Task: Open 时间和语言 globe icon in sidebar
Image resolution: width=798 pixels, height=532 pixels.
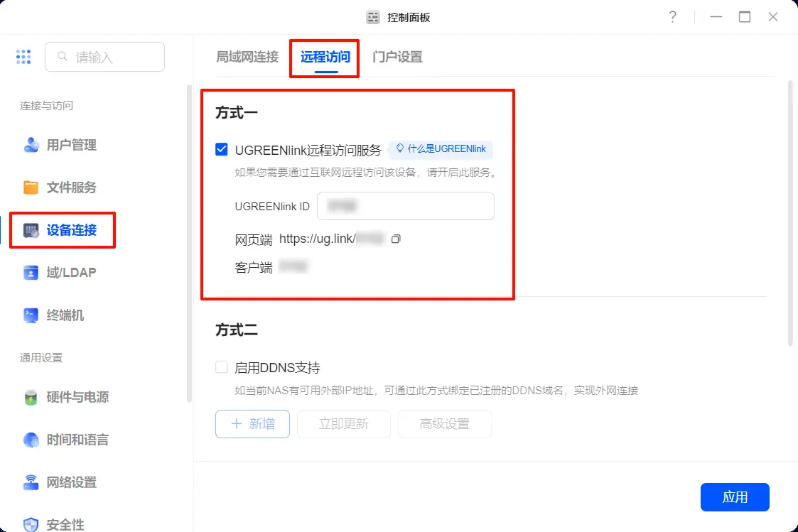Action: pos(31,440)
